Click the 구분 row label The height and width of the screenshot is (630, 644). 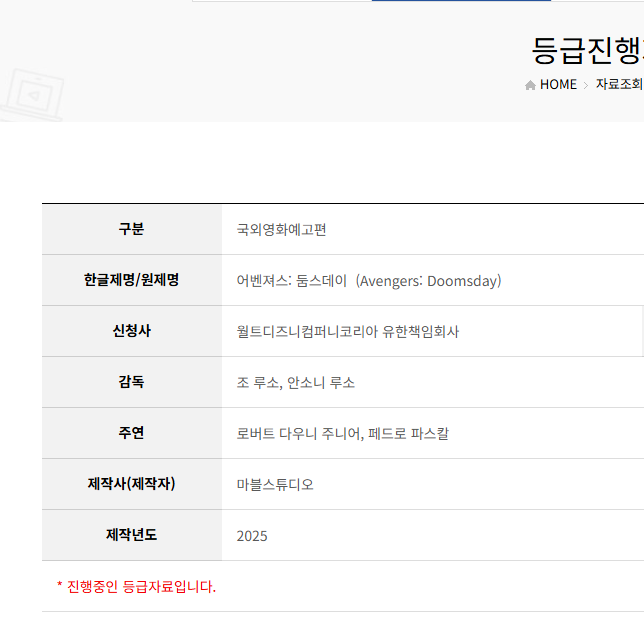(x=131, y=229)
